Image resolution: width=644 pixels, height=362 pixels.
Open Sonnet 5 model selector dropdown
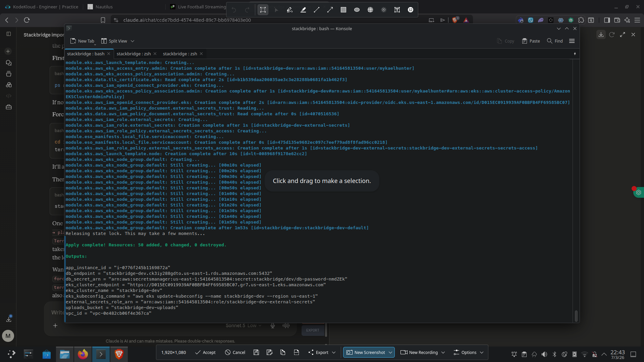[244, 325]
